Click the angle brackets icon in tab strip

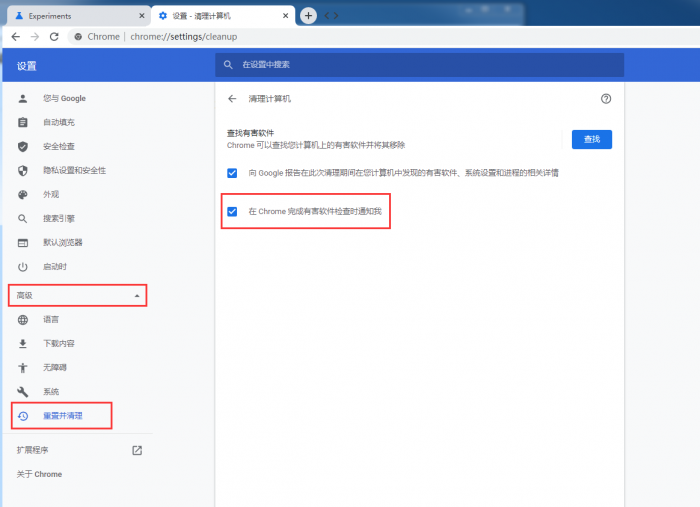(x=331, y=16)
